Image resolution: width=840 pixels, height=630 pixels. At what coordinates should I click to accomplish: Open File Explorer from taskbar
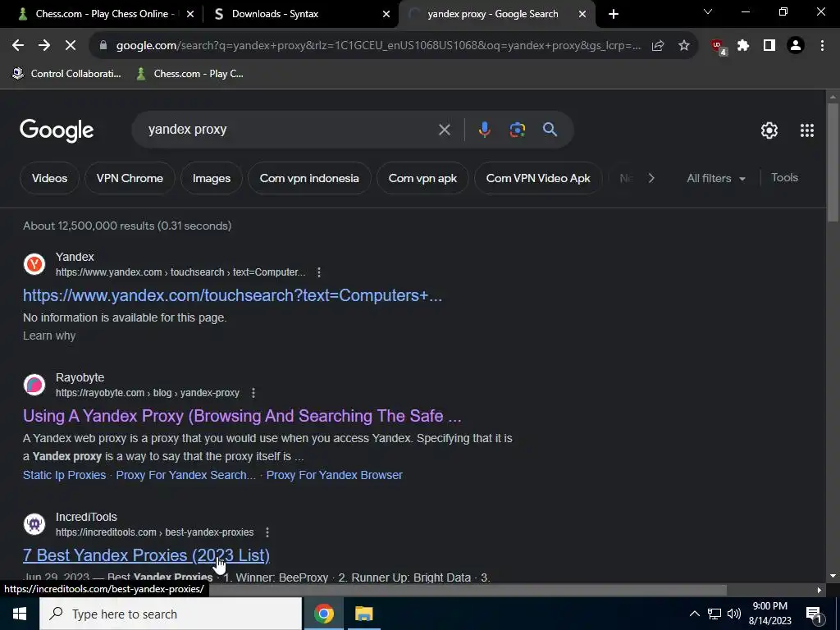coord(363,614)
